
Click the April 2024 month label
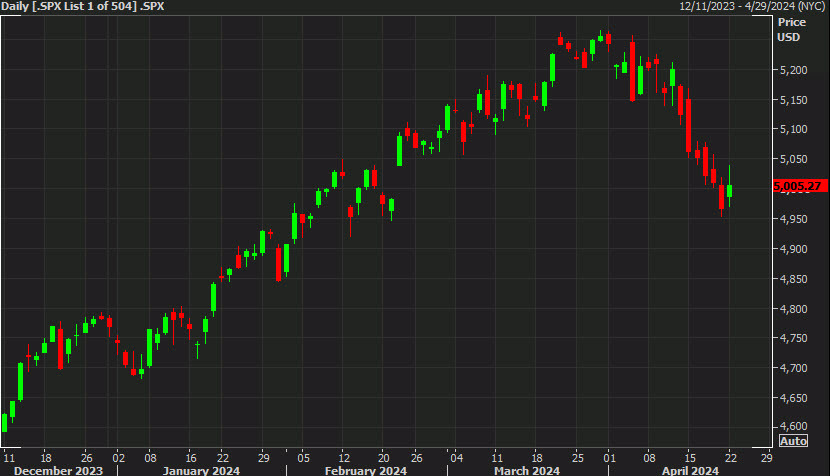click(x=690, y=471)
